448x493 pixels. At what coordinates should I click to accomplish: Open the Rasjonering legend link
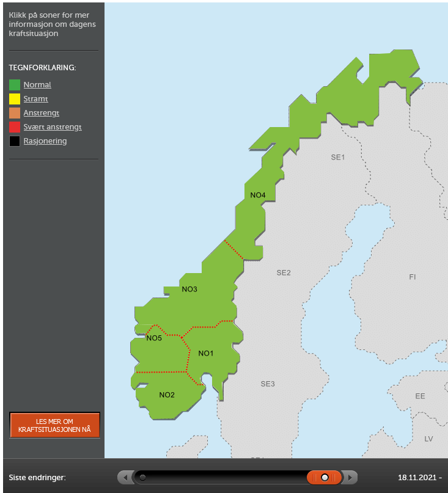coord(45,141)
